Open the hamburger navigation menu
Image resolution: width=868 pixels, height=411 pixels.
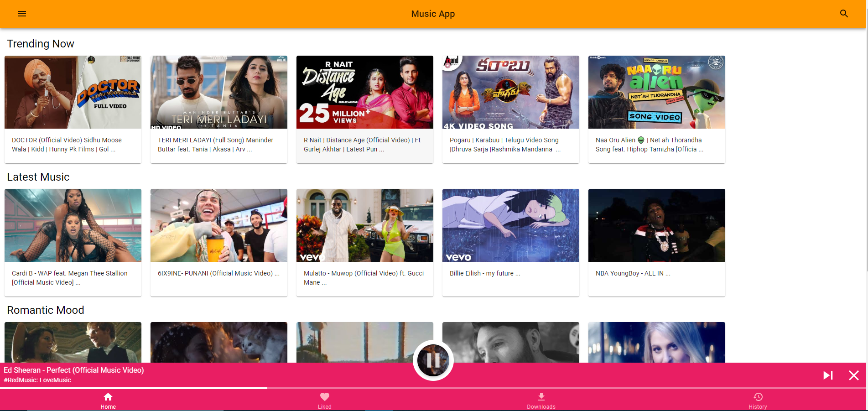pos(22,14)
